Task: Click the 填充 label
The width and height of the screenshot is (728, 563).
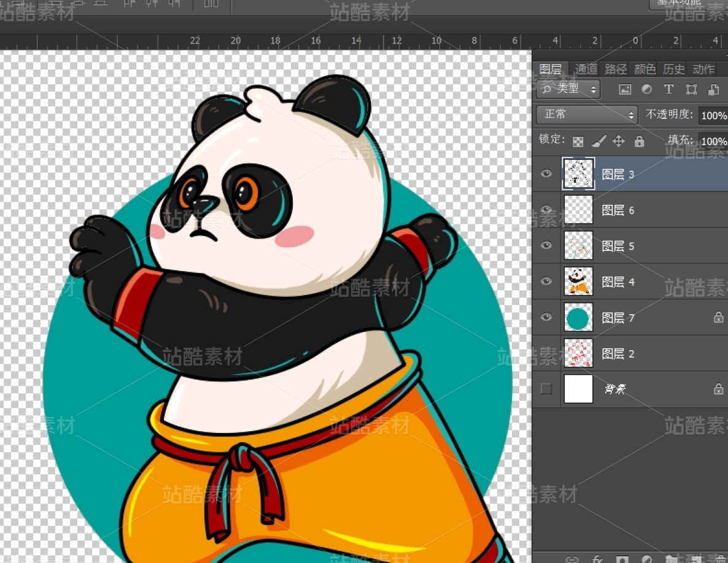Action: (680, 140)
